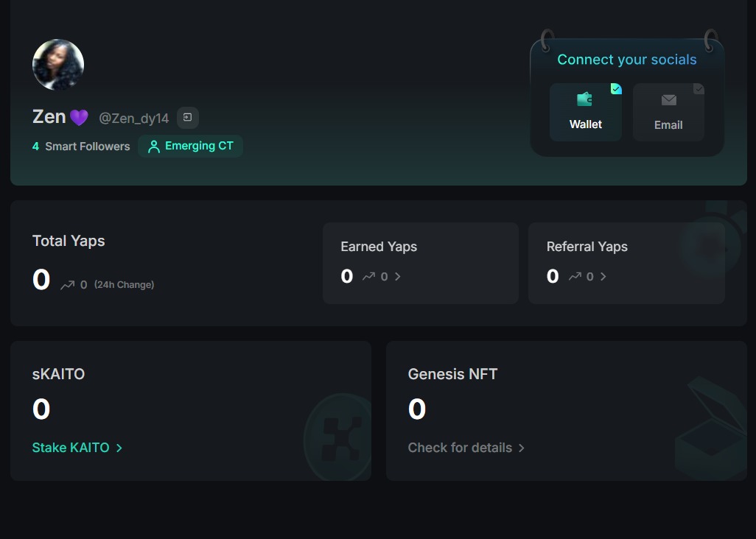Click the Genesis NFT heading
Image resolution: width=756 pixels, height=539 pixels.
click(452, 374)
